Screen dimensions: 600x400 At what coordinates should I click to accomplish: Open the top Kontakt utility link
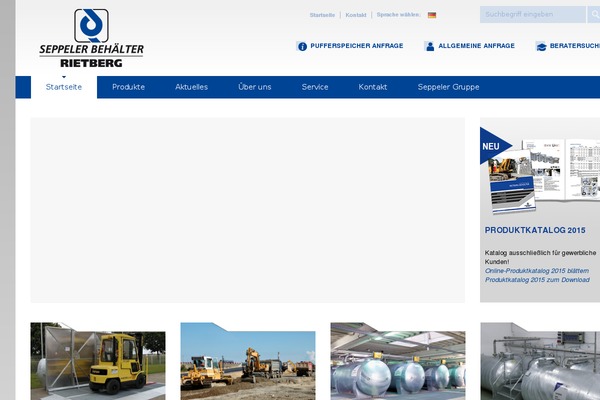pos(356,15)
